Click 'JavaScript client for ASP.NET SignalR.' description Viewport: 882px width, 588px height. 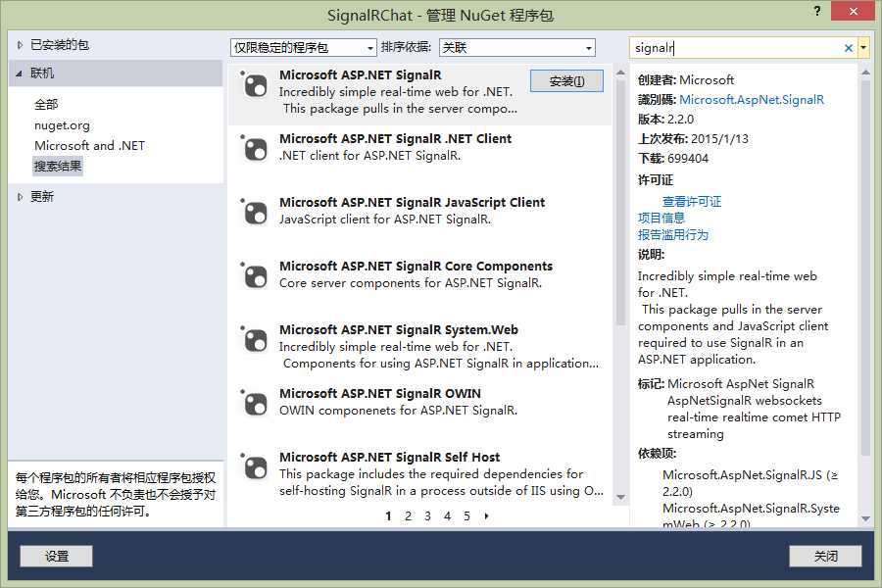coord(385,219)
